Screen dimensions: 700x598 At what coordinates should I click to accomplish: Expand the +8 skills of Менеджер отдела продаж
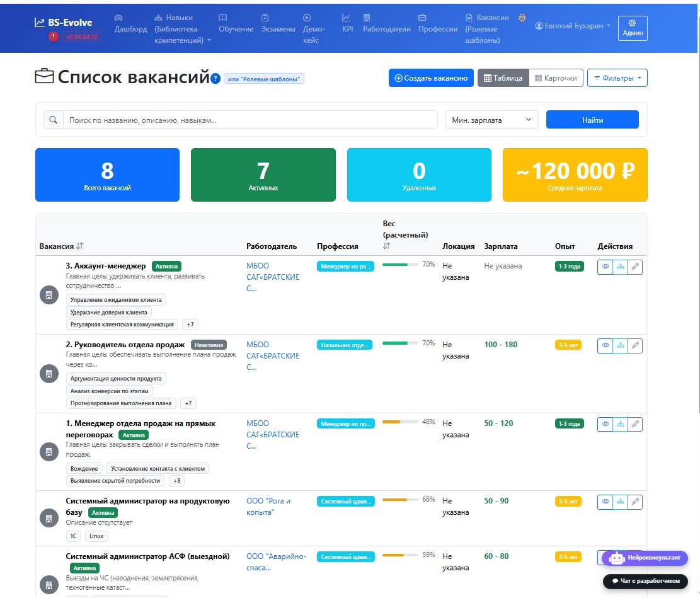(177, 481)
